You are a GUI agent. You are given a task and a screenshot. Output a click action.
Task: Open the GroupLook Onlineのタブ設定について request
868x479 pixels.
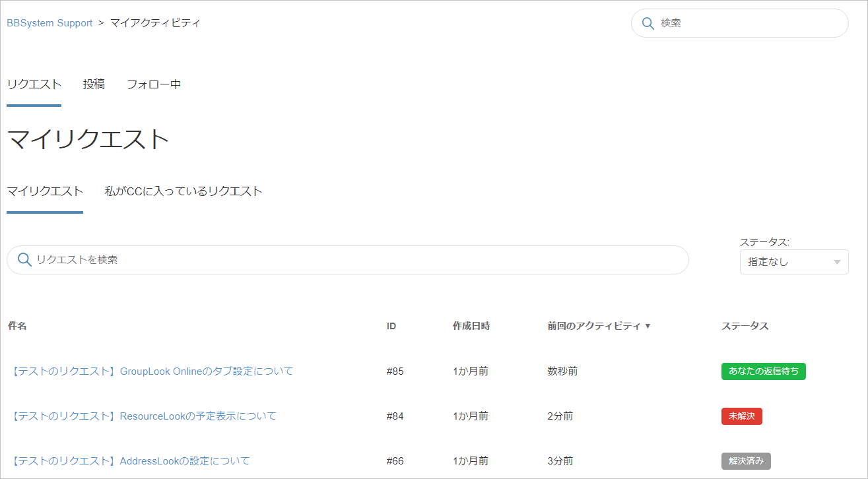click(150, 371)
